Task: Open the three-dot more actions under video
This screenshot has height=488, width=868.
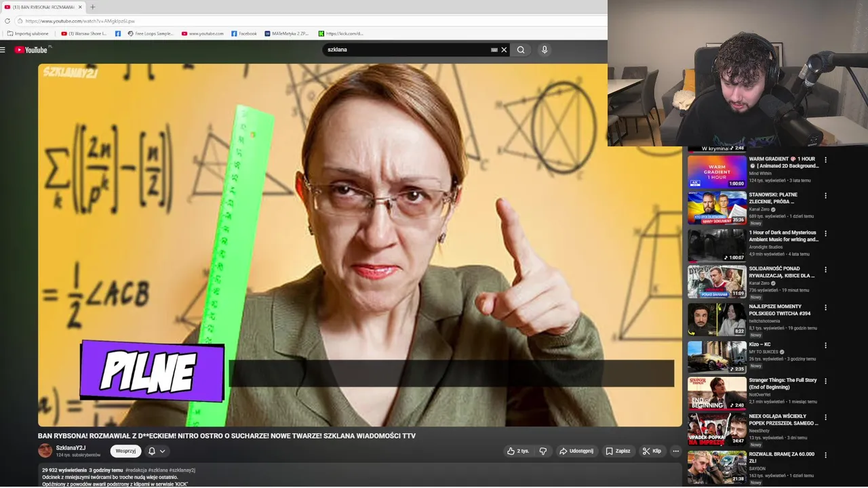Action: (x=675, y=451)
